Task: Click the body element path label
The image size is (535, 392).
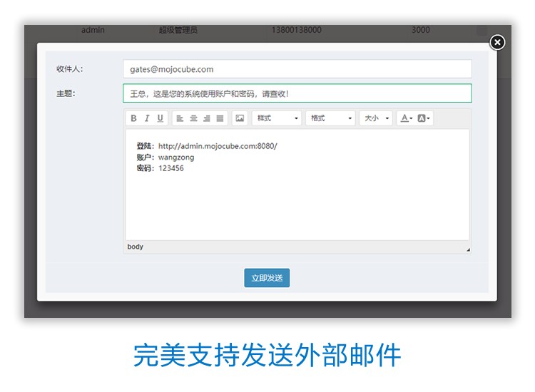Action: pos(135,247)
